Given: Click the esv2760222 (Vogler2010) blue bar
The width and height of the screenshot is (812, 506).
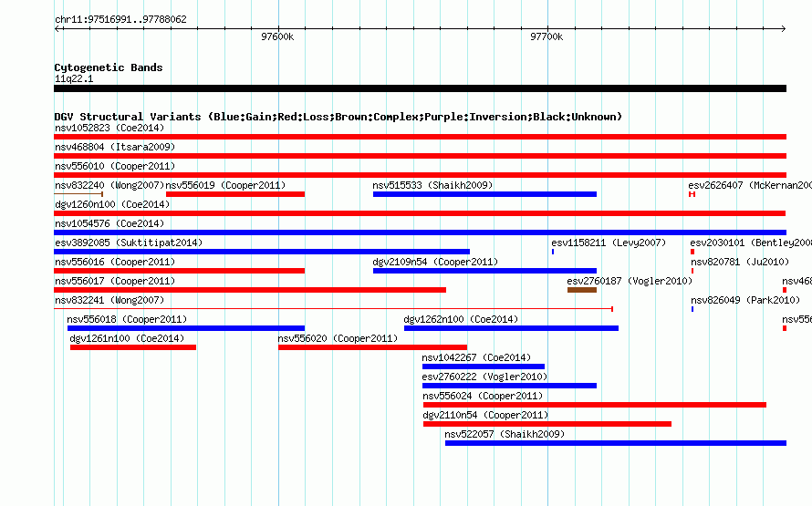Looking at the screenshot, I should 510,386.
